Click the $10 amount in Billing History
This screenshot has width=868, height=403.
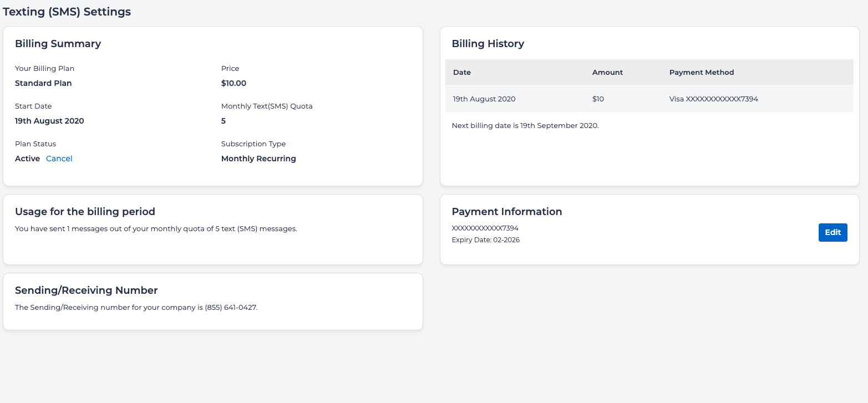(x=598, y=99)
